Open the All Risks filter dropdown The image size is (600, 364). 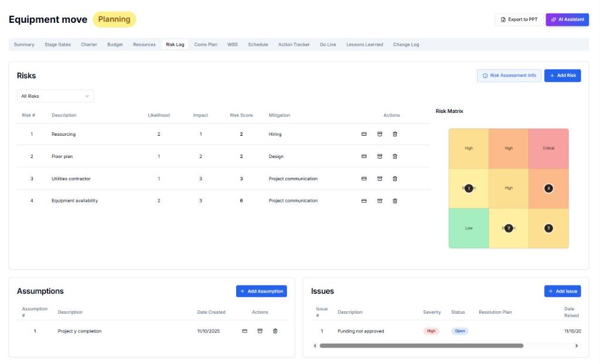click(x=55, y=96)
